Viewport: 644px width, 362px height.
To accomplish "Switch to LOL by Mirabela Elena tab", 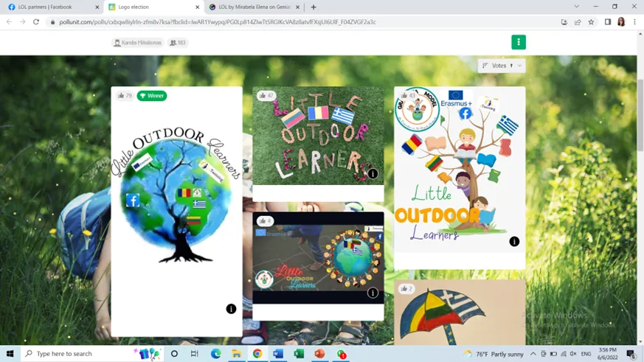I will coord(255,7).
